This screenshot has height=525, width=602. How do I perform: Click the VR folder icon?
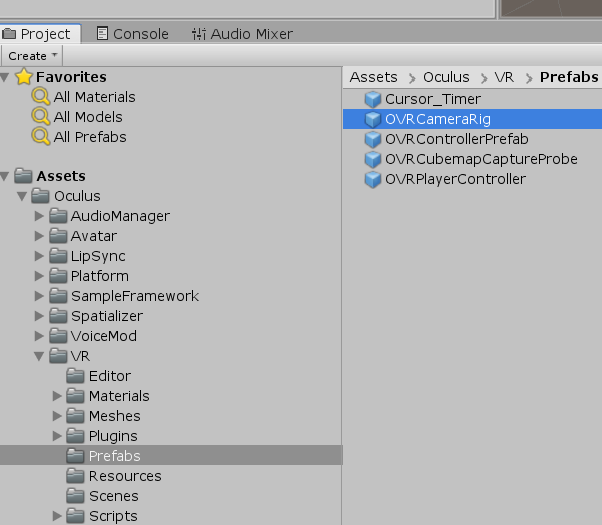point(58,356)
